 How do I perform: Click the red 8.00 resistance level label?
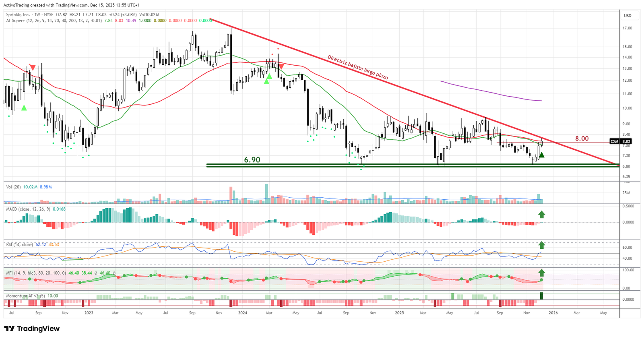tap(582, 138)
